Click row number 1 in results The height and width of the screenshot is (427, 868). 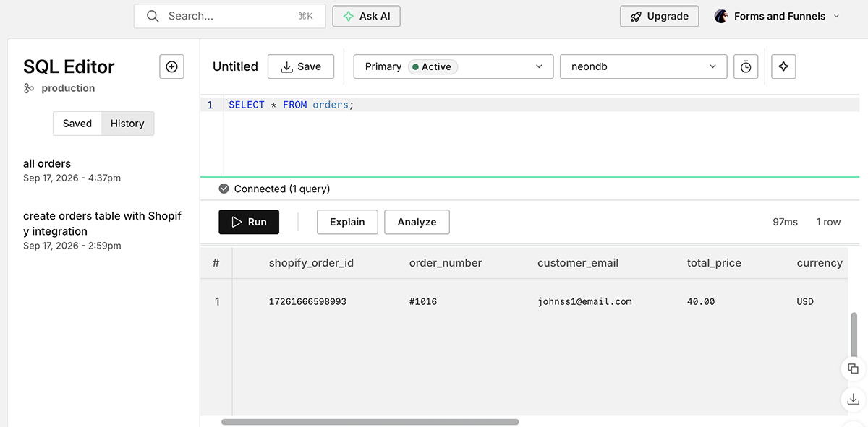point(217,301)
